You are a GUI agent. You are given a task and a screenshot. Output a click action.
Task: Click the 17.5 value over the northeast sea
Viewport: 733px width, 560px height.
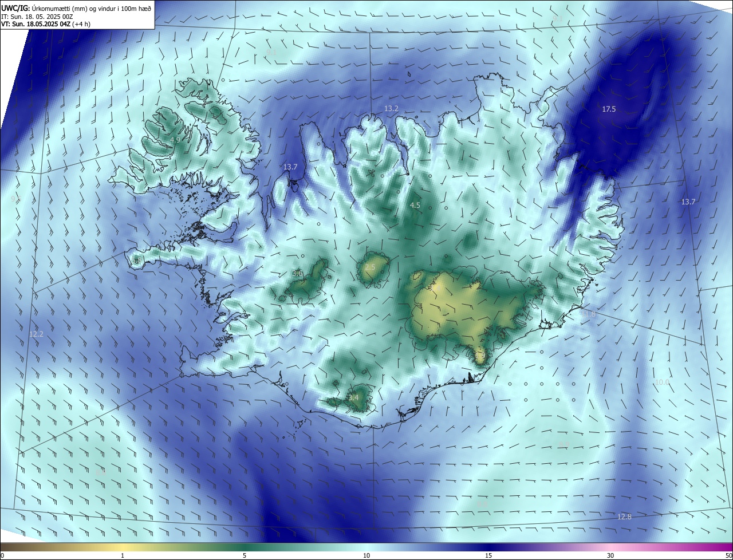(x=609, y=109)
